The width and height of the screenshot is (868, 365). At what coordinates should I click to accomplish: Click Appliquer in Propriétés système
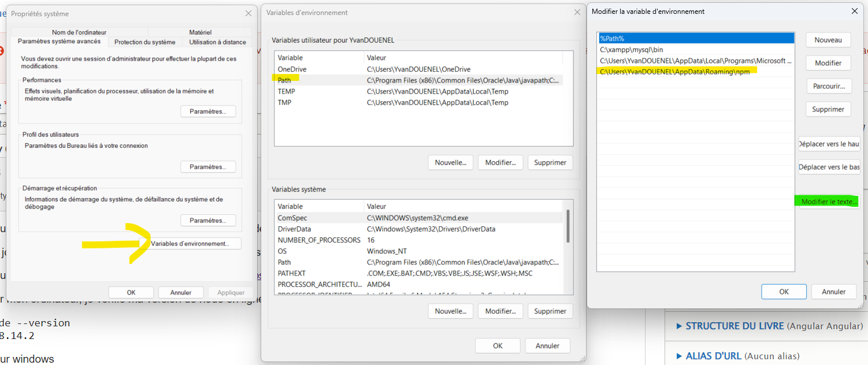click(x=231, y=292)
